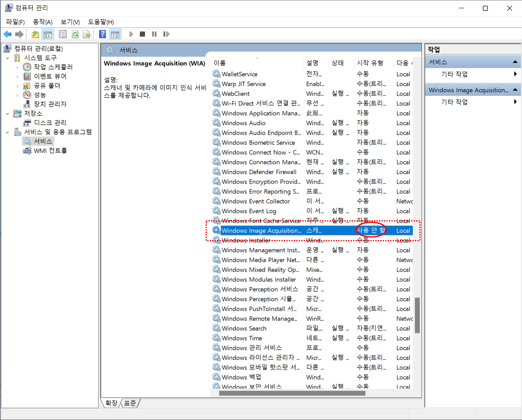522x420 pixels.
Task: Open the 파일(F) menu
Action: (x=15, y=22)
